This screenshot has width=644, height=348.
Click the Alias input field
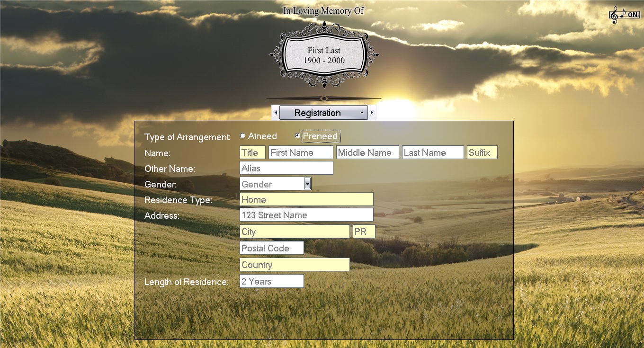click(x=286, y=168)
